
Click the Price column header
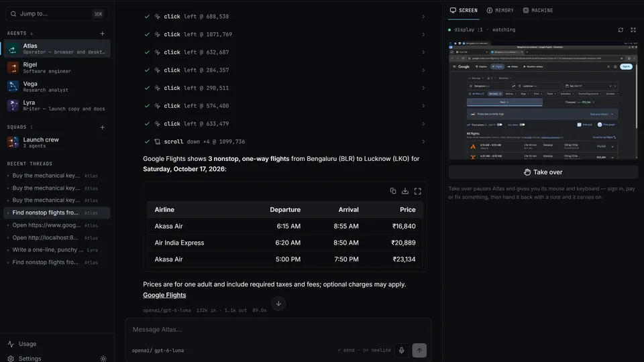(407, 209)
